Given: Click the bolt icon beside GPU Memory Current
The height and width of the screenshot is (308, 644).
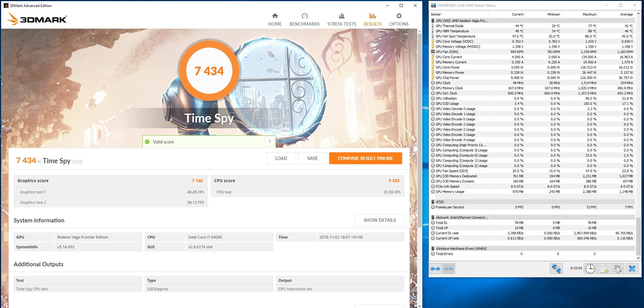Looking at the screenshot, I should pos(433,62).
